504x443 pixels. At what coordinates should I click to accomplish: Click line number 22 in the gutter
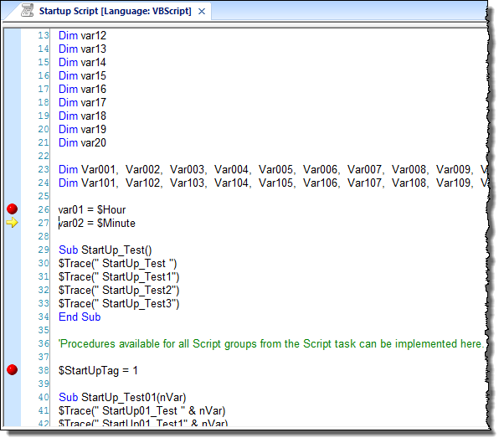click(x=44, y=157)
